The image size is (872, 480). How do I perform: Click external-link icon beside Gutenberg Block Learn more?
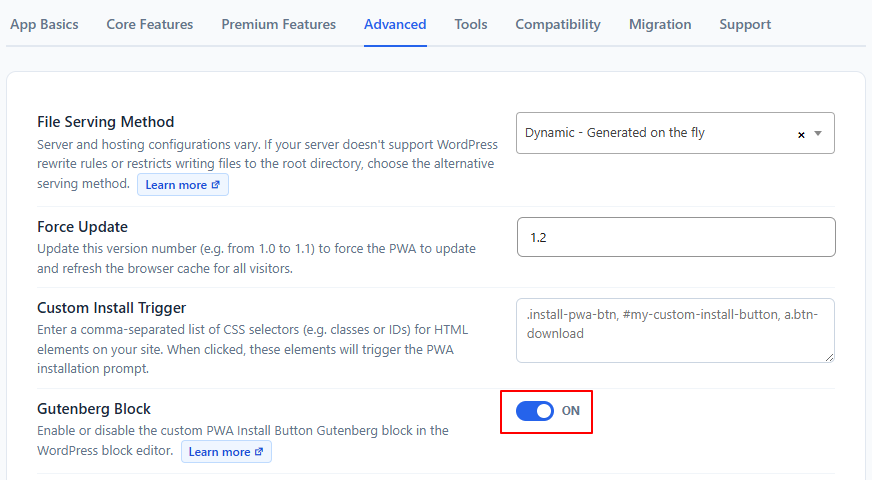point(259,452)
